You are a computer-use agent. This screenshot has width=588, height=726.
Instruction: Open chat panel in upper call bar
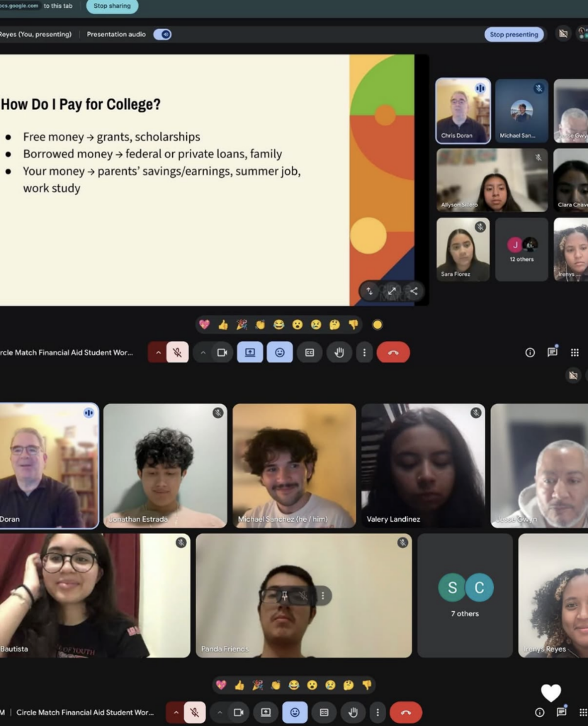[x=553, y=352]
